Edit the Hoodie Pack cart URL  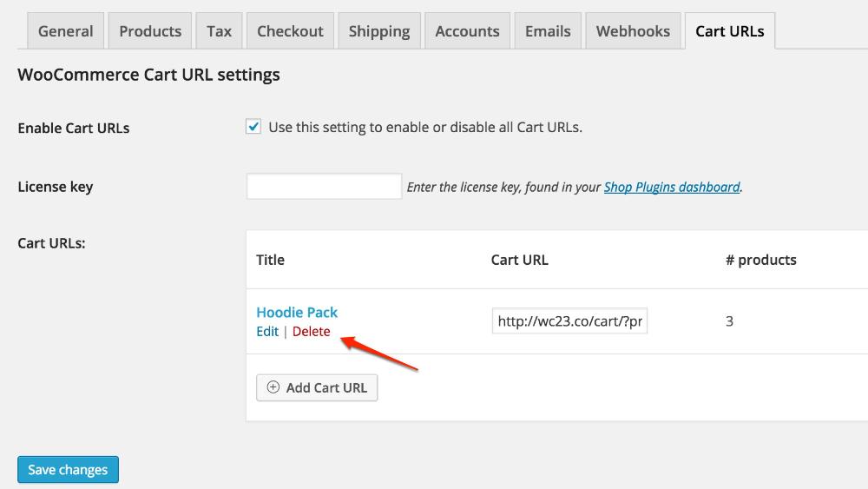267,331
